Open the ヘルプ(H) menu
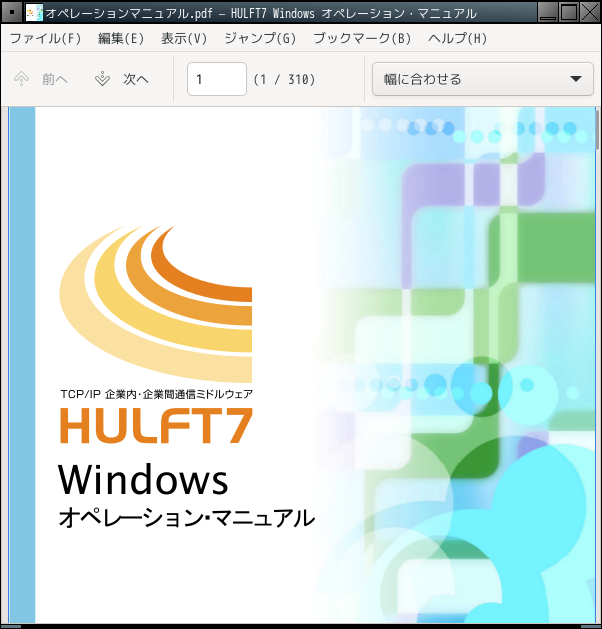This screenshot has width=602, height=629. pos(458,39)
